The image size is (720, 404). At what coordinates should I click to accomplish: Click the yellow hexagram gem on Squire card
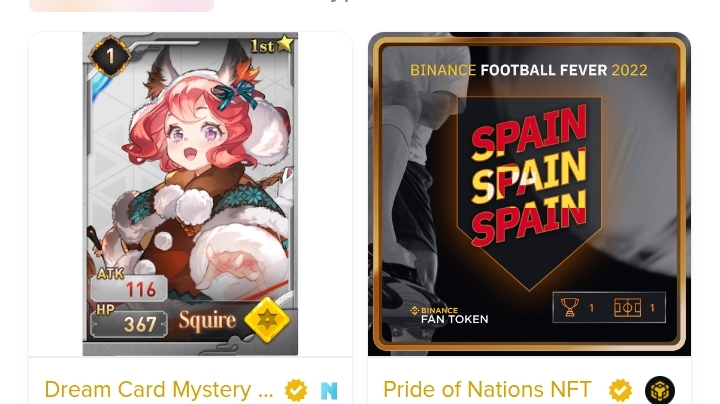pos(267,320)
